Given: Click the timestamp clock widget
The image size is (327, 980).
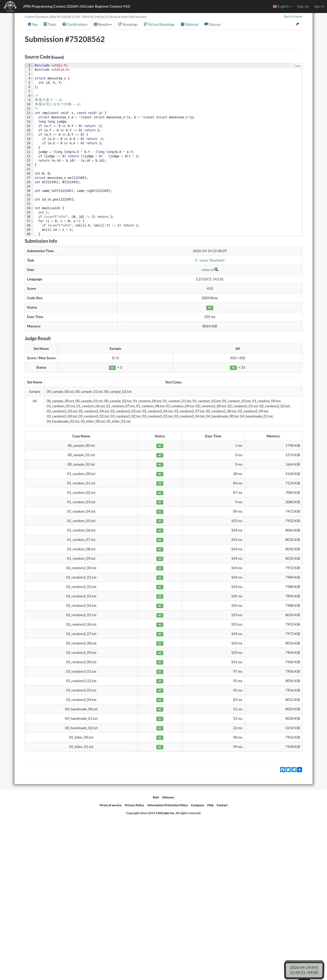Looking at the screenshot, I should pos(304,970).
